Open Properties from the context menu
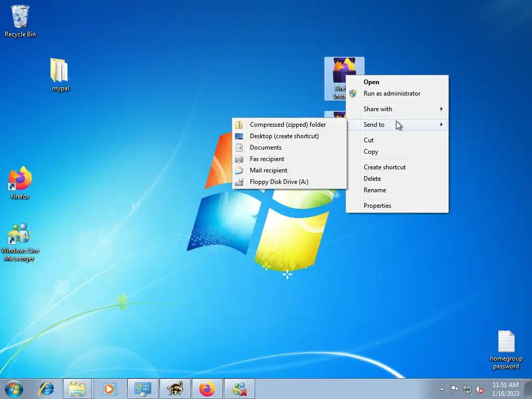 (397, 206)
